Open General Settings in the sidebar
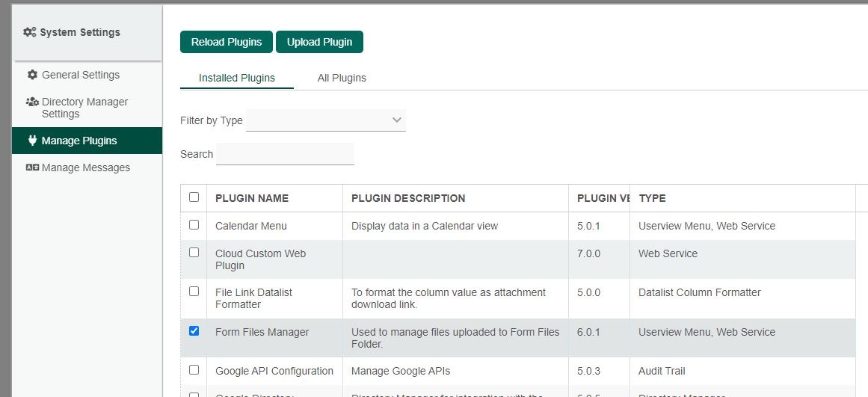This screenshot has width=868, height=397. click(80, 75)
